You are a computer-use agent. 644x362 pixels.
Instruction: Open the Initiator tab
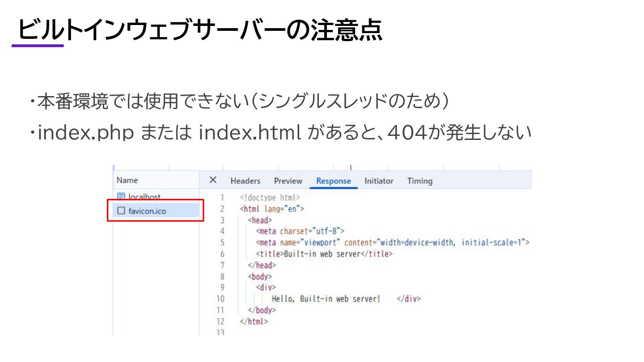pyautogui.click(x=378, y=181)
